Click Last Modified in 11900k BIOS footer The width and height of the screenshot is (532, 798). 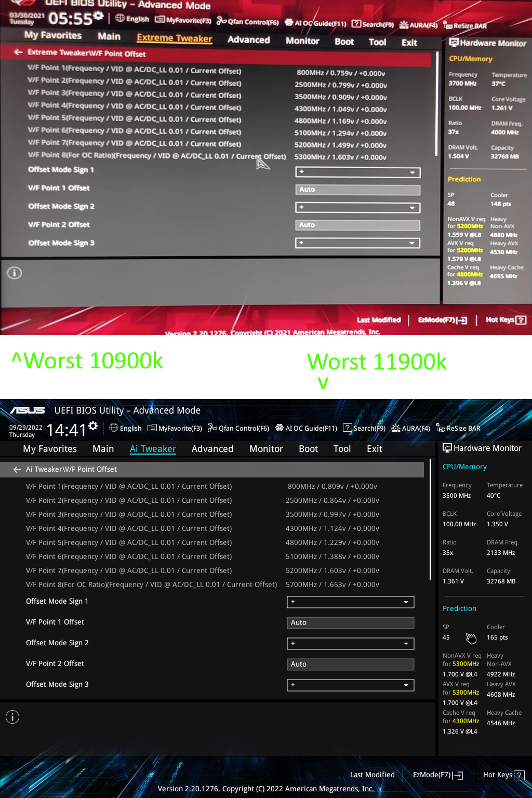click(x=373, y=775)
